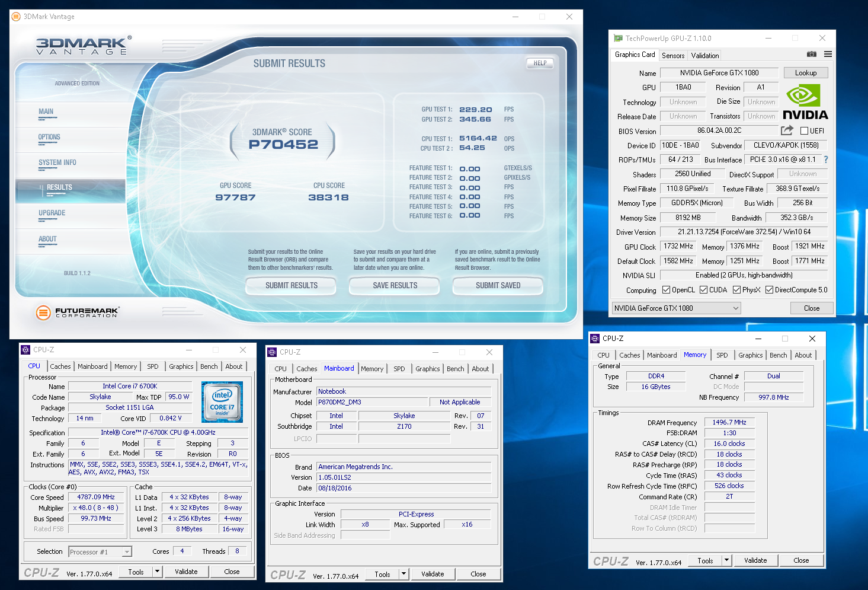
Task: Click the Driver Version field in GPU-Z
Action: point(744,232)
